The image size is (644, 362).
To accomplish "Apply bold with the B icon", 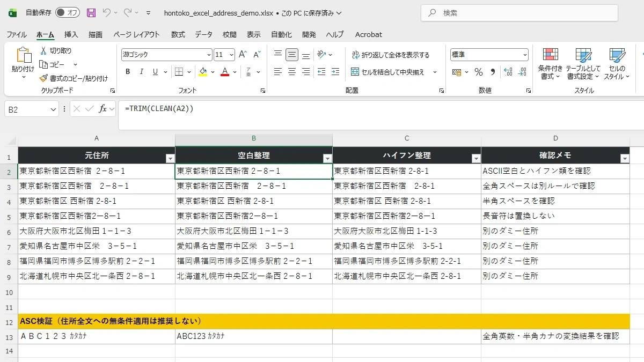I will click(128, 72).
